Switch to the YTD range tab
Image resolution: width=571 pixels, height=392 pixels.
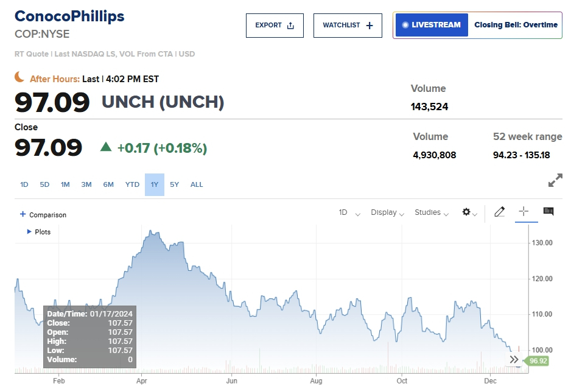pyautogui.click(x=132, y=184)
